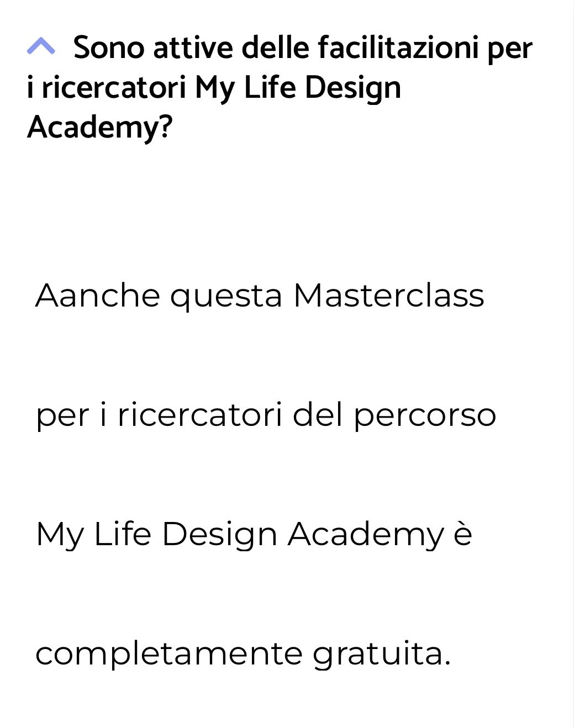Click the word 'Design' in the bold heading
This screenshot has width=574, height=728.
pos(353,88)
